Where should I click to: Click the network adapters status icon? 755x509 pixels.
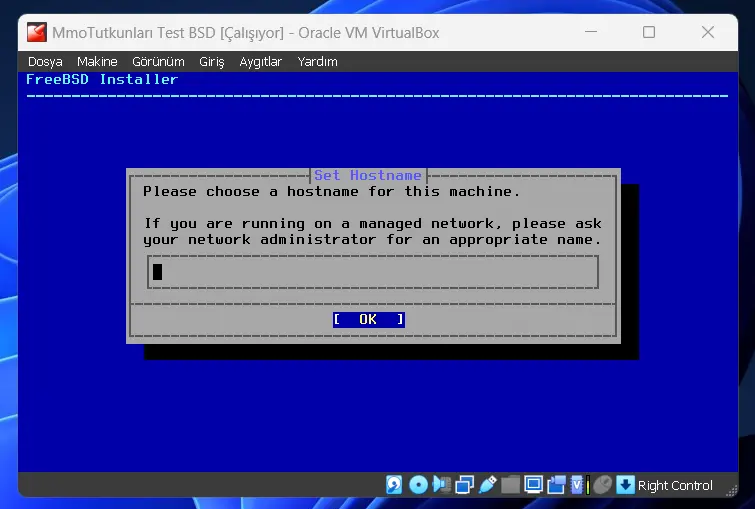click(x=464, y=484)
